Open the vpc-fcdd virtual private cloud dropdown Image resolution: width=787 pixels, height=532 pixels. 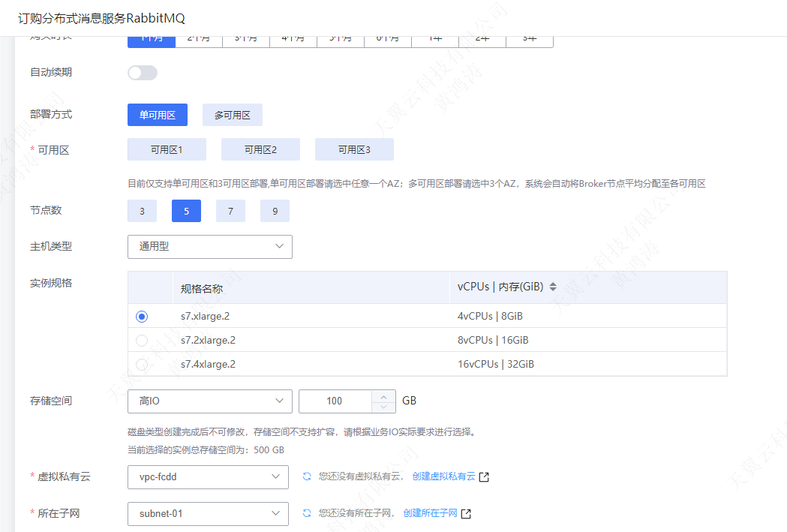(208, 476)
